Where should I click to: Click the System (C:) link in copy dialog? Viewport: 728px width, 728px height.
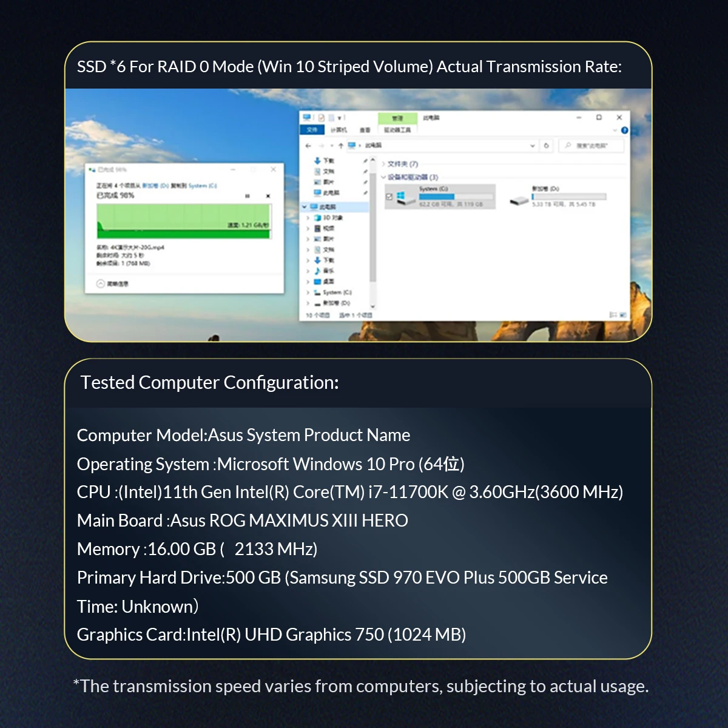point(202,186)
